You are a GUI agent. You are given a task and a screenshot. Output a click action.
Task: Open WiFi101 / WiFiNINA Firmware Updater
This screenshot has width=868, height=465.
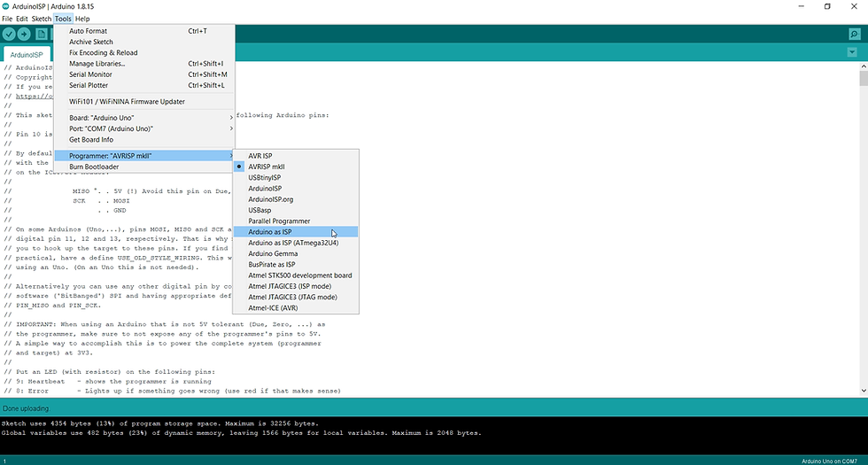(143, 101)
